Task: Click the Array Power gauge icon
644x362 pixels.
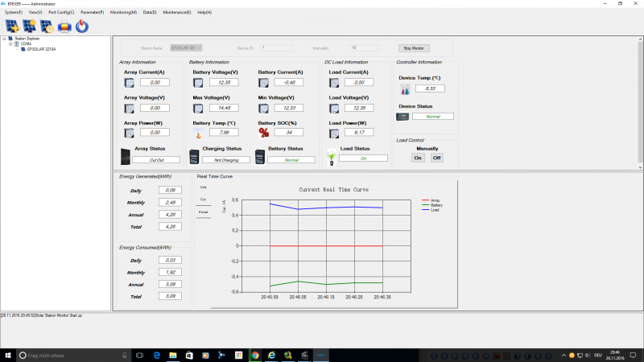Action: [129, 133]
